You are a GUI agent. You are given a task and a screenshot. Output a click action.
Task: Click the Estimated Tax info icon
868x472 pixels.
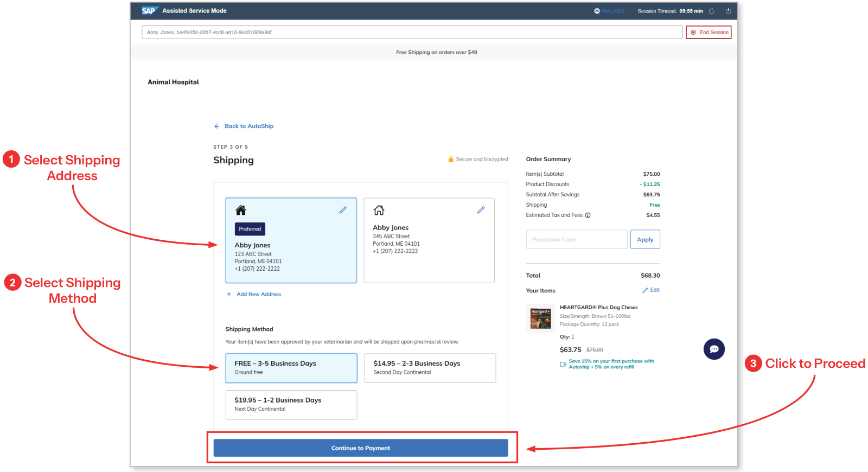(x=588, y=215)
